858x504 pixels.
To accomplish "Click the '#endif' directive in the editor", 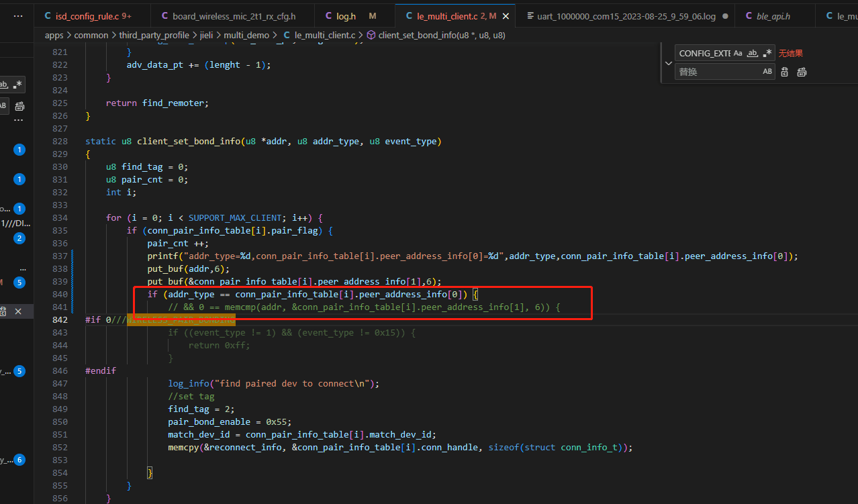I will [x=101, y=371].
